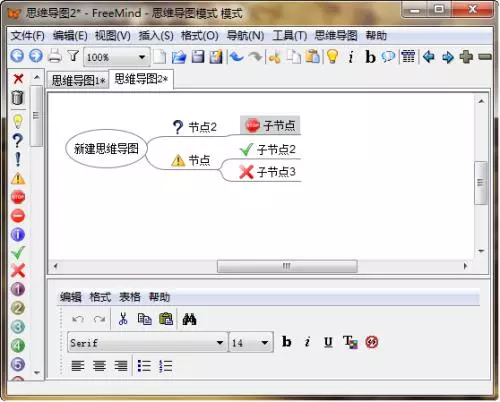Image resolution: width=500 pixels, height=402 pixels.
Task: Open the 插入(S) menu
Action: point(156,35)
